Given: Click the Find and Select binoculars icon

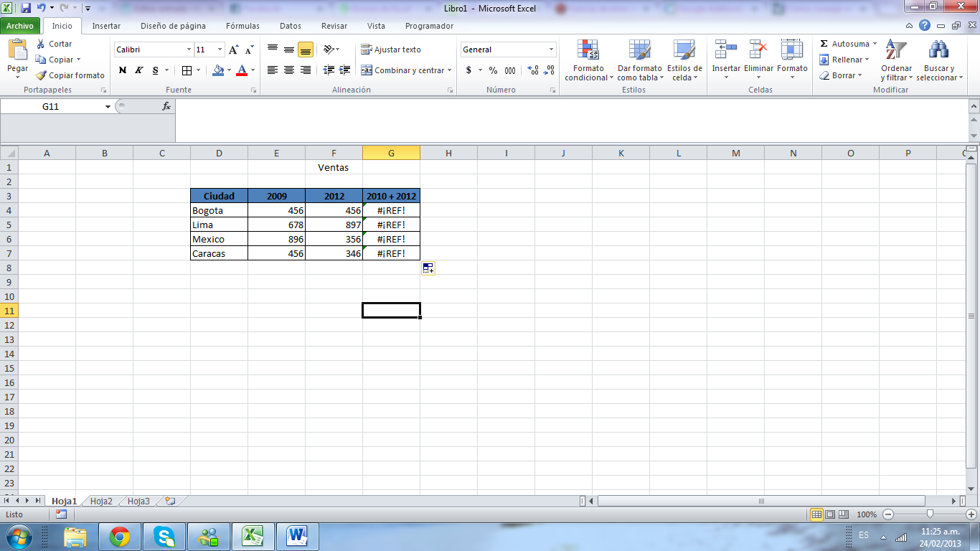Looking at the screenshot, I should (x=938, y=50).
